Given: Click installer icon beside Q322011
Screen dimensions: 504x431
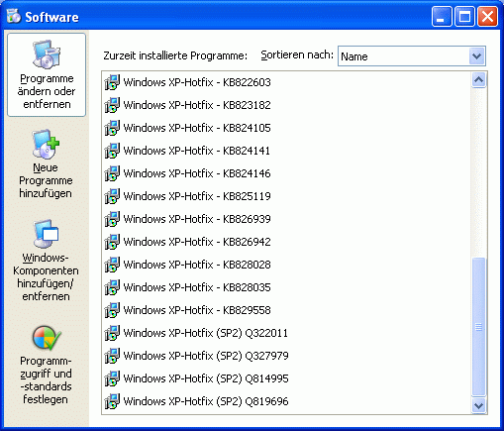Looking at the screenshot, I should [112, 333].
